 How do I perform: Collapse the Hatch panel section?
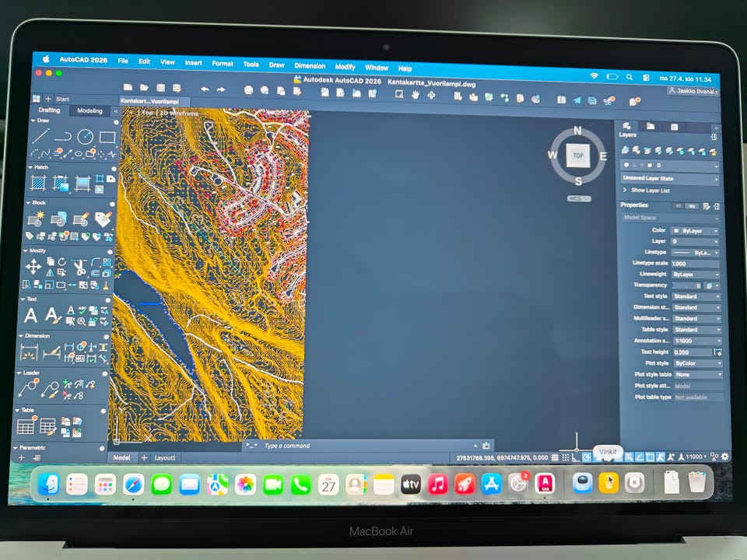point(30,167)
